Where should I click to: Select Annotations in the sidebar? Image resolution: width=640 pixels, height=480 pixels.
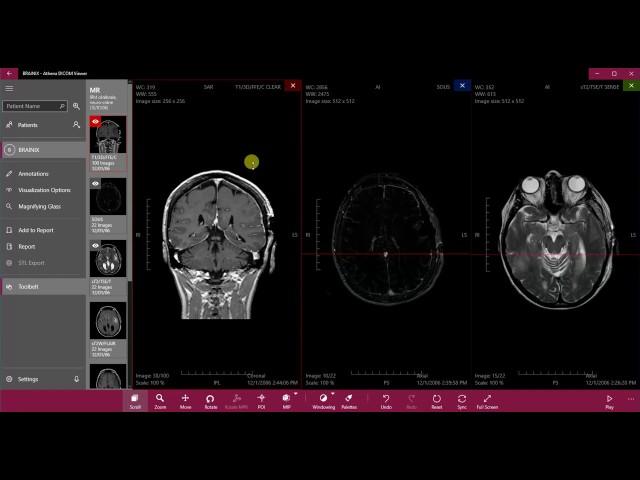point(33,174)
